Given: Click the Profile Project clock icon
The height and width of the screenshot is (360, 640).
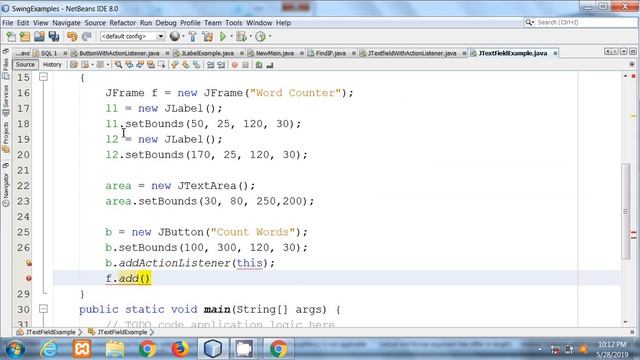Looking at the screenshot, I should (260, 37).
